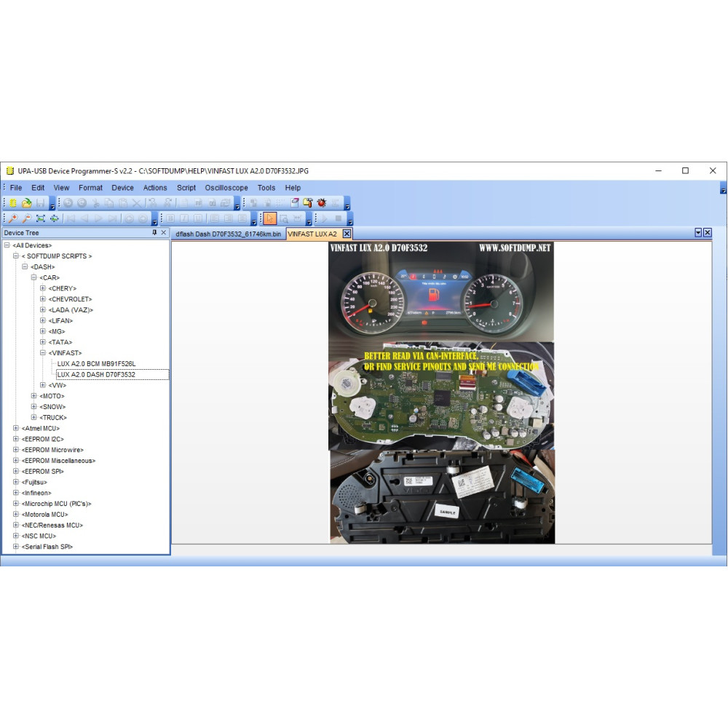
Task: Select the zoom rectangle tool
Action: [x=284, y=218]
